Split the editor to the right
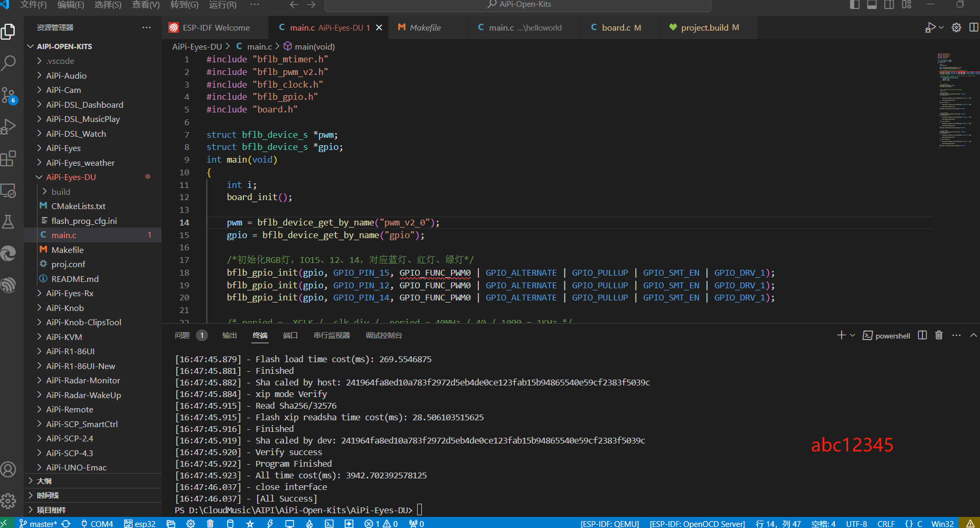The width and height of the screenshot is (980, 528). pos(974,27)
